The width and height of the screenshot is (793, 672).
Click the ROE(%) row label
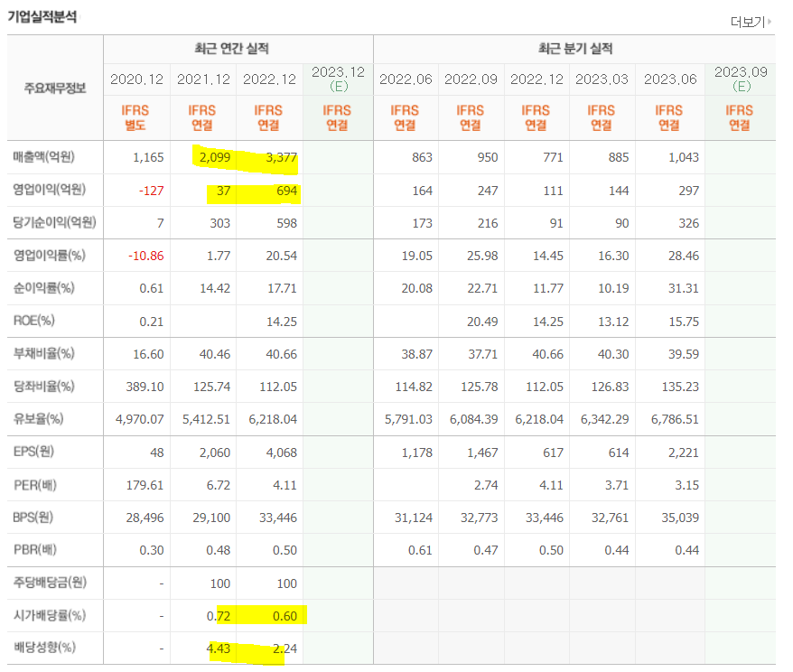click(x=34, y=321)
